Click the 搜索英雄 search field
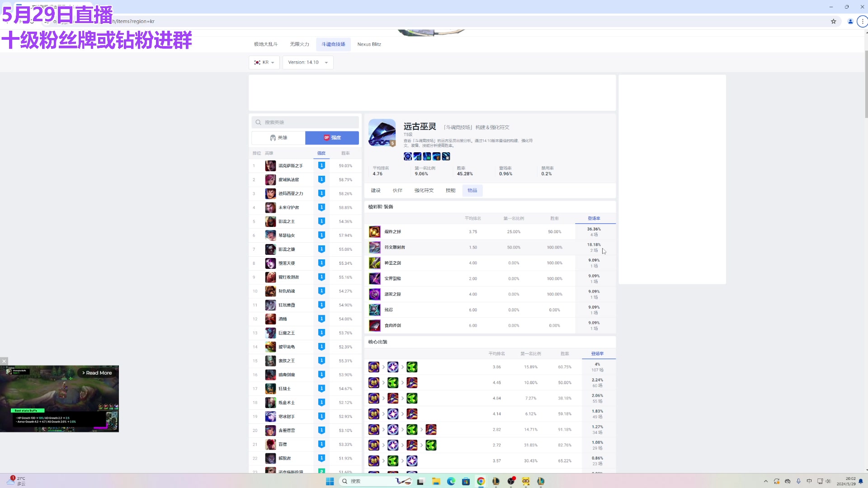 tap(306, 122)
